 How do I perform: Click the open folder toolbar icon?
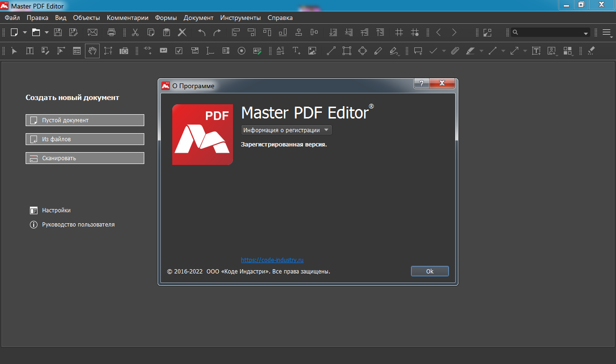36,32
